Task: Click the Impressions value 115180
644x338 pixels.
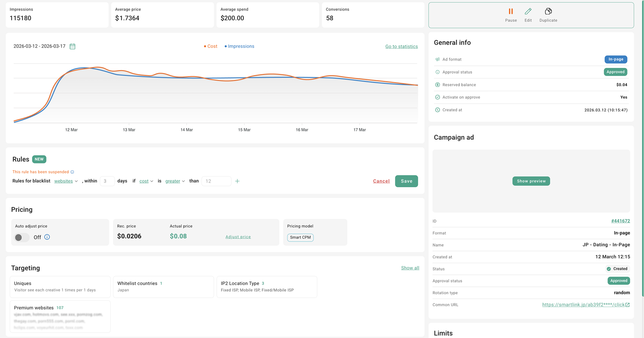Action: (20, 18)
